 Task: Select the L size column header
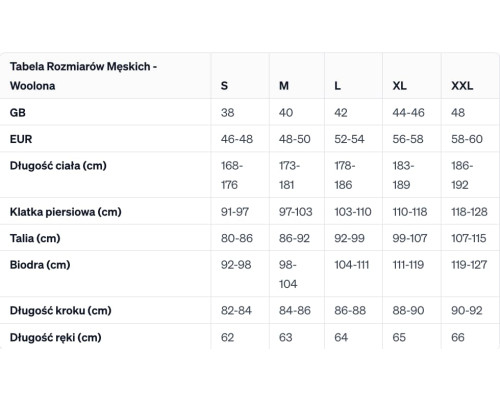[337, 86]
